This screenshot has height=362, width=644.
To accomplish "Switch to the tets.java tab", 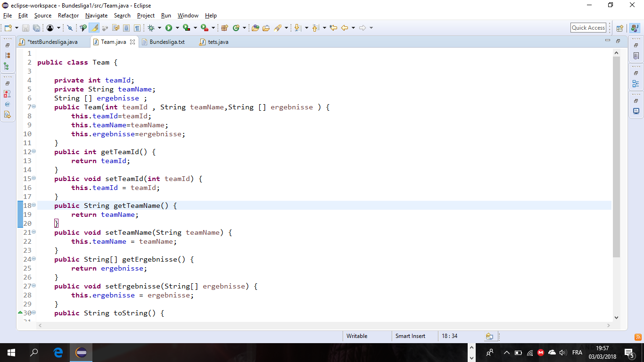I will [x=215, y=42].
